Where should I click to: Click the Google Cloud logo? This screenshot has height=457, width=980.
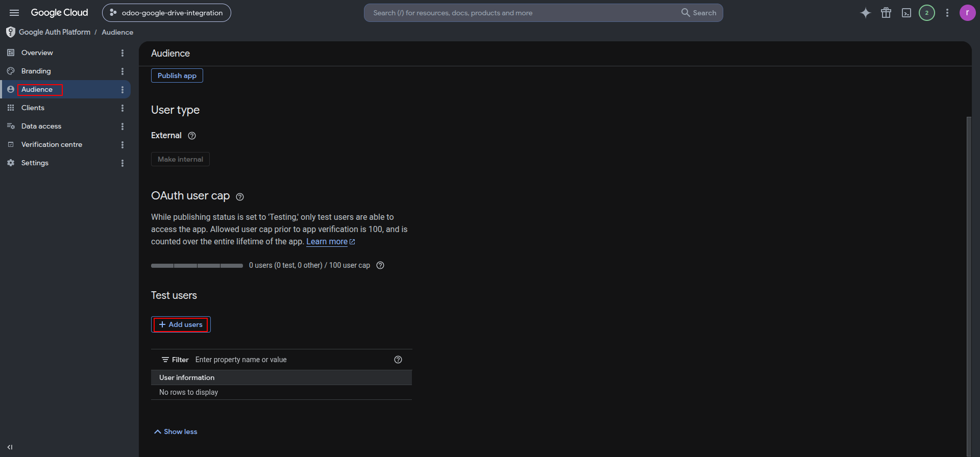[59, 13]
